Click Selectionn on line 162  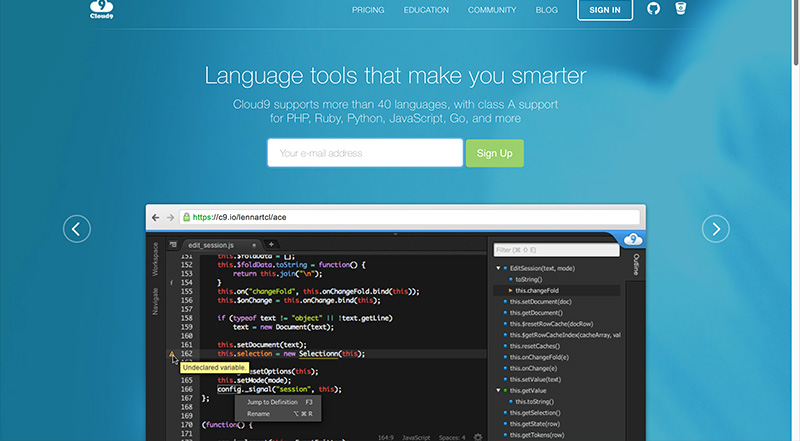pos(318,354)
